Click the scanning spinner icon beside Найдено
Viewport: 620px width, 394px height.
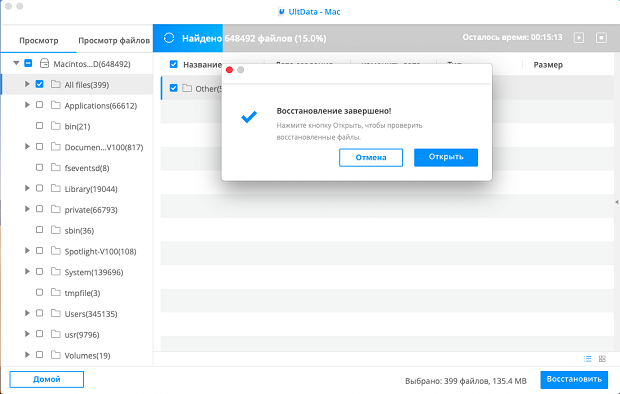(169, 38)
